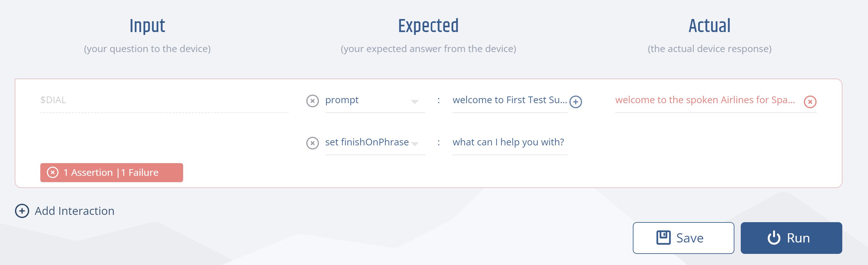Click the Add Interaction link text

[75, 211]
